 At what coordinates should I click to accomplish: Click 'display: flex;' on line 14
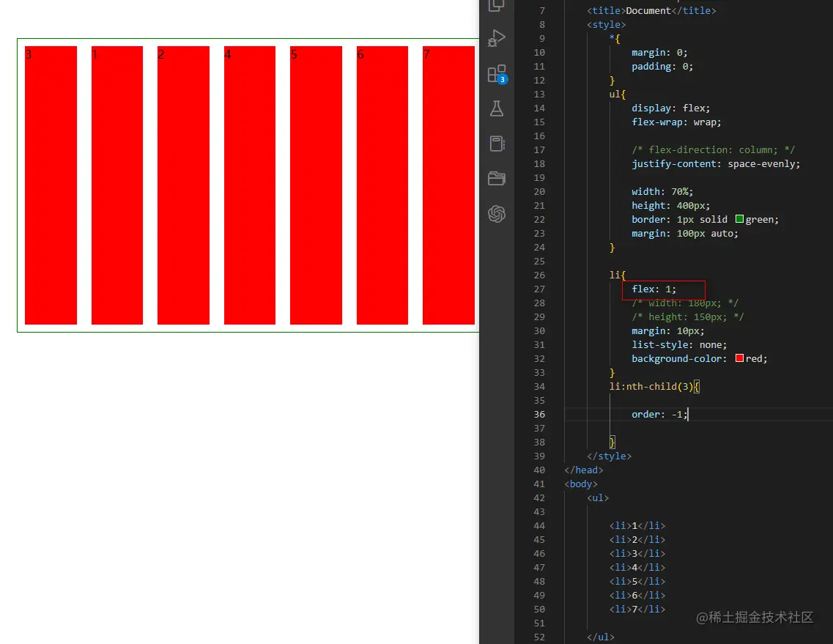pos(670,108)
